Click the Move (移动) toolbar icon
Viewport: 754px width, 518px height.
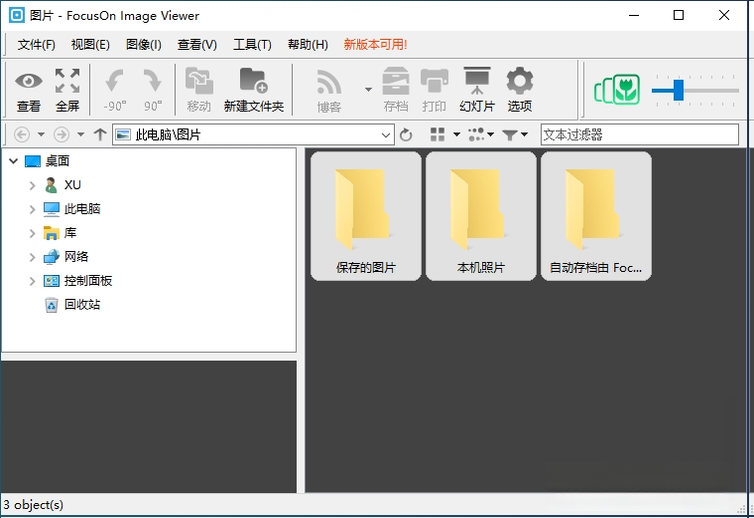point(199,89)
